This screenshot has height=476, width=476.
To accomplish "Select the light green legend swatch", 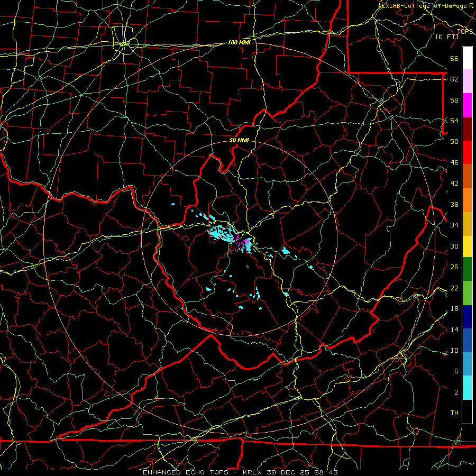I will click(x=467, y=293).
